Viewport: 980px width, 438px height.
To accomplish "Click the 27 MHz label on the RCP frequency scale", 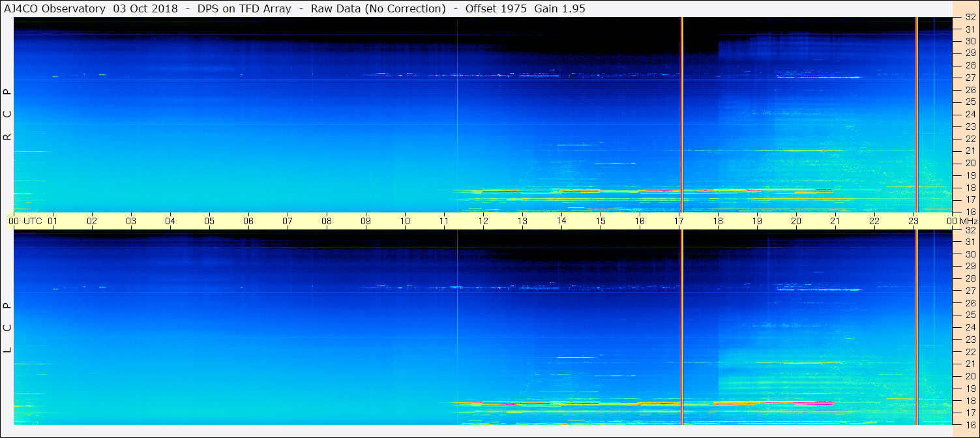I will (970, 78).
